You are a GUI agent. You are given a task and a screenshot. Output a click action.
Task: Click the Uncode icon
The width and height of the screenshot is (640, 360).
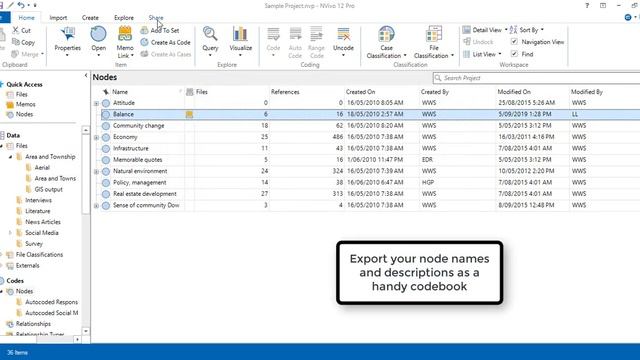(x=343, y=34)
